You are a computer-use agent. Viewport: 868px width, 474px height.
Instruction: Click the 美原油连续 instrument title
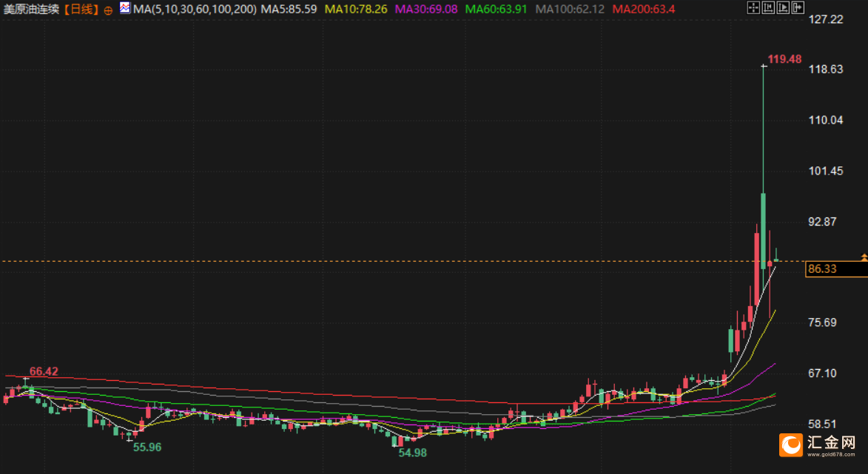tap(31, 10)
